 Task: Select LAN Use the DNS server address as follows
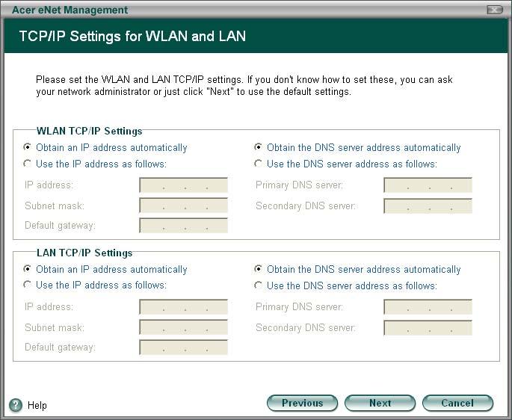[259, 285]
